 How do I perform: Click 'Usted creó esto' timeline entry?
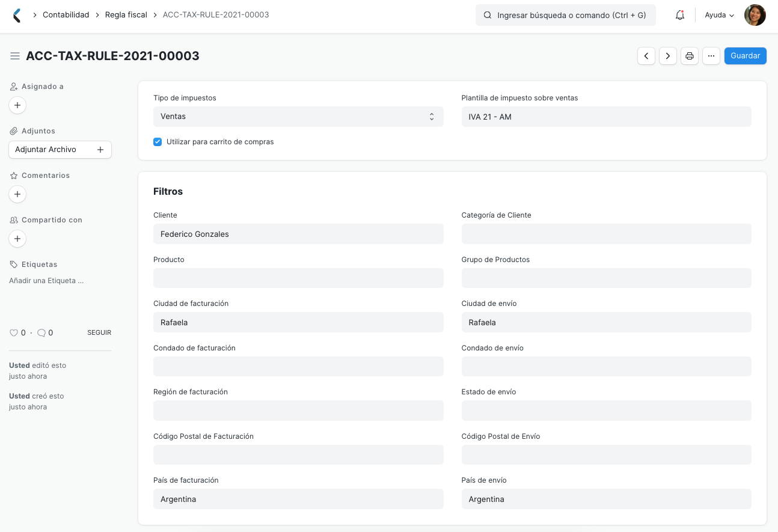(36, 402)
